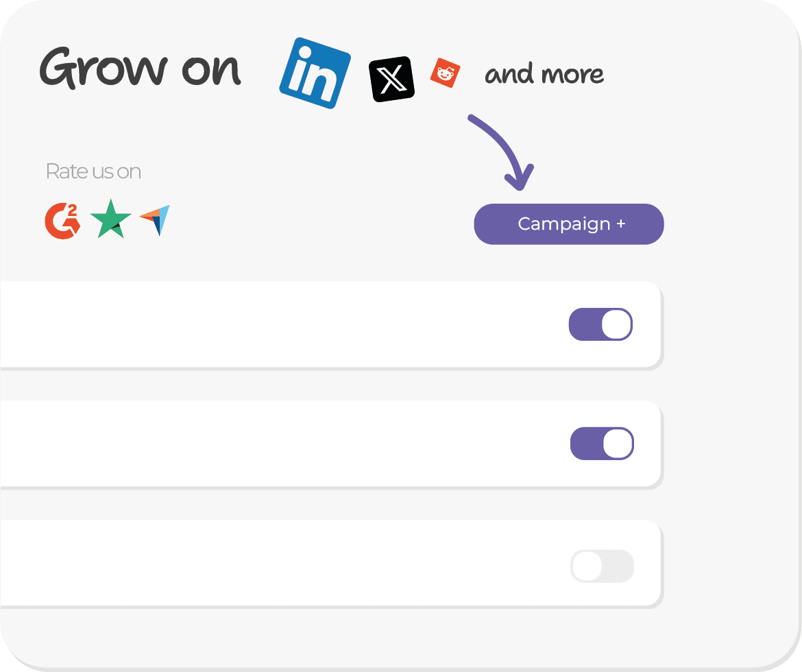Disable the first campaign toggle

(x=600, y=324)
